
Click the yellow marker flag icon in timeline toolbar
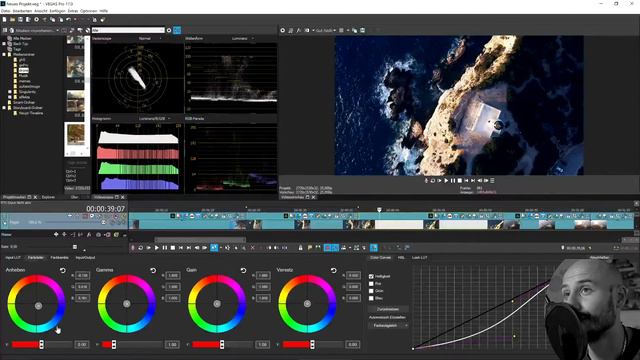point(310,248)
